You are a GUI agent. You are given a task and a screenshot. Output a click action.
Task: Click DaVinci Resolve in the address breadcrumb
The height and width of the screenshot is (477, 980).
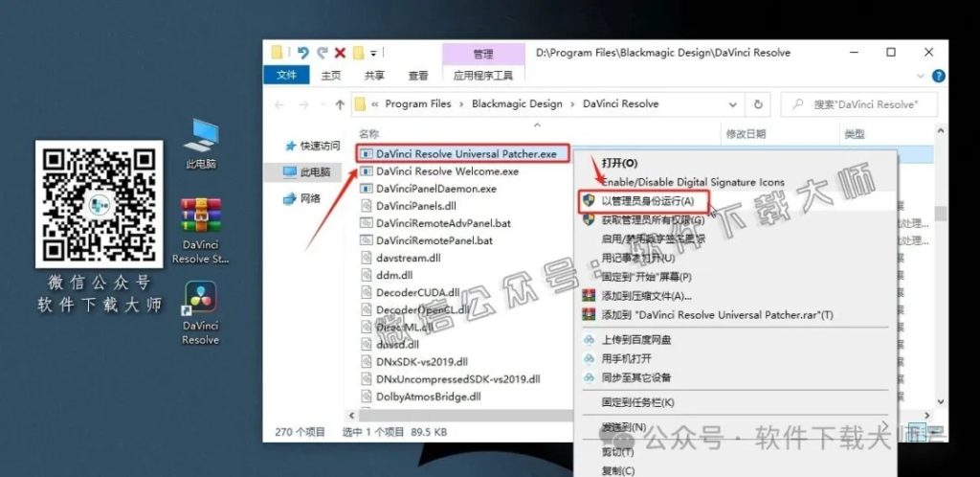[620, 103]
